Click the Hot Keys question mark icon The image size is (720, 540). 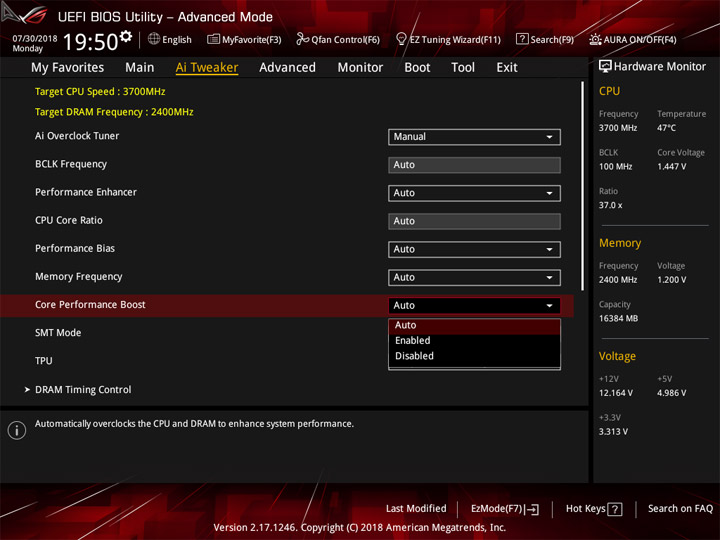(x=614, y=509)
